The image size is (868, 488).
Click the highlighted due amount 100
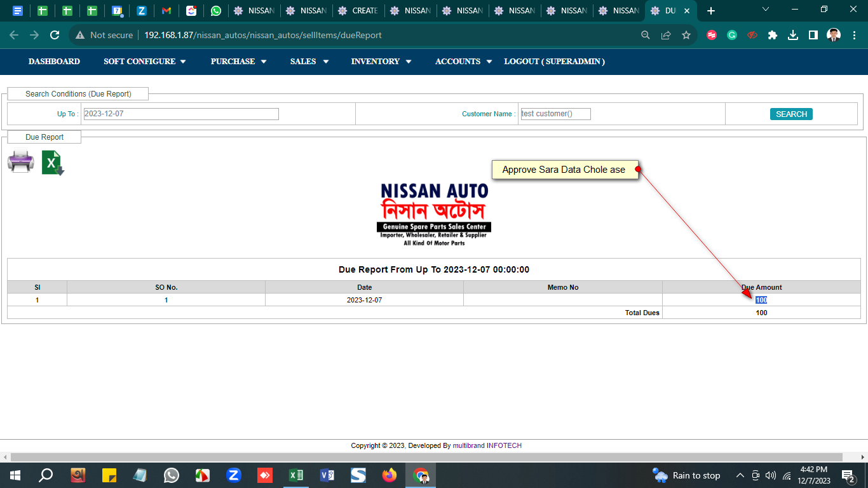pyautogui.click(x=761, y=300)
